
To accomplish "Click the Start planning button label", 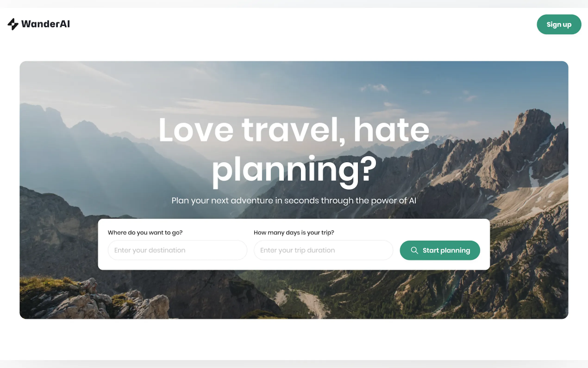I will tap(446, 251).
